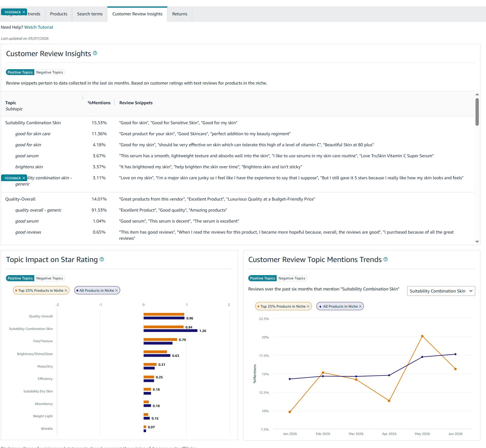The height and width of the screenshot is (448, 486).
Task: Click the Absorbency label in star rating chart
Action: [x=44, y=404]
